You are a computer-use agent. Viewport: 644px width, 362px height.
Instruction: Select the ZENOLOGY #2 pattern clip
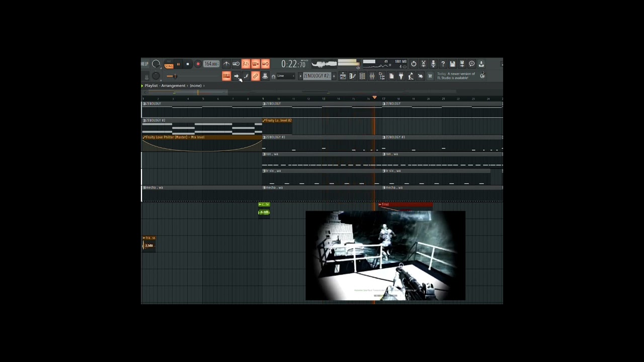(201, 126)
